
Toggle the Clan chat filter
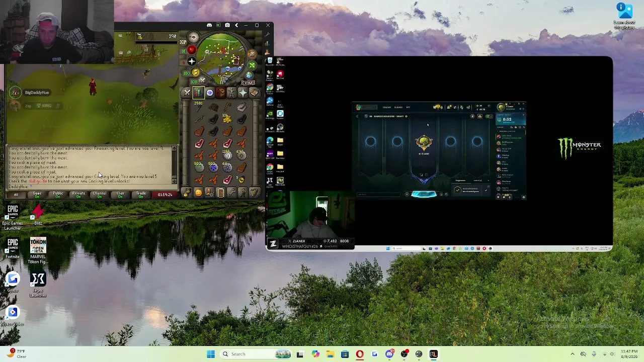click(120, 195)
